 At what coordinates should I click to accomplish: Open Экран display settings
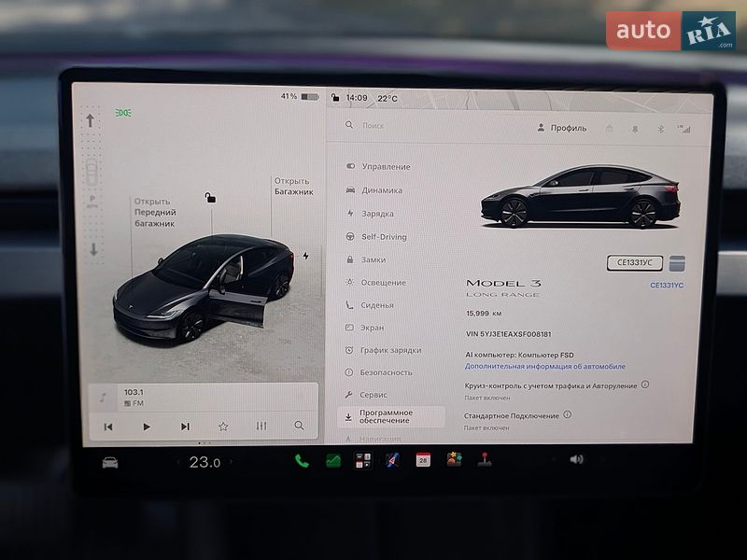pyautogui.click(x=364, y=328)
